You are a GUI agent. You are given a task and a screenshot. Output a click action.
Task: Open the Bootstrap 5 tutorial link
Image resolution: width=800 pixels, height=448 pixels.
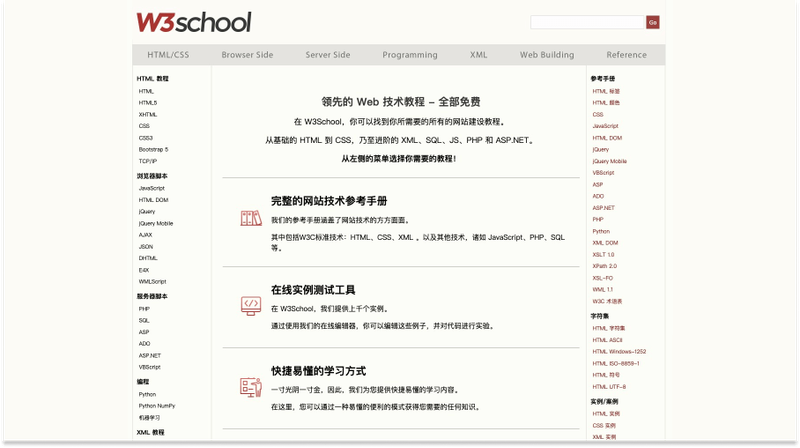click(x=154, y=150)
